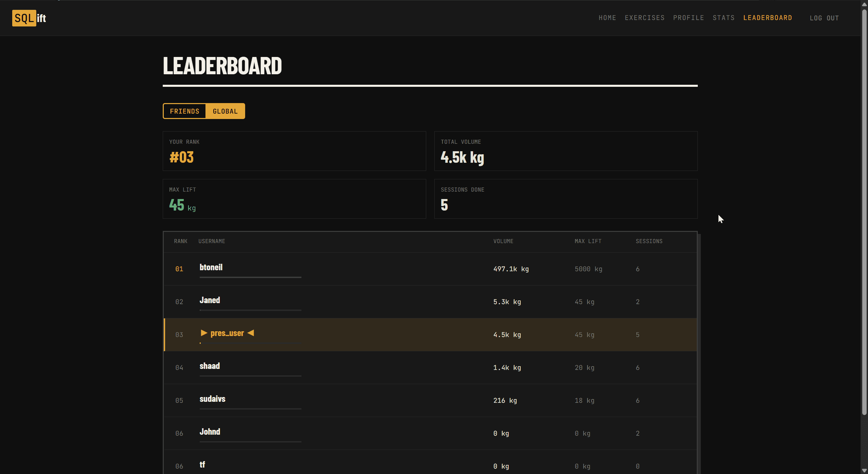Select the Leaderboard nav link
Image resolution: width=868 pixels, height=474 pixels.
[x=768, y=18]
